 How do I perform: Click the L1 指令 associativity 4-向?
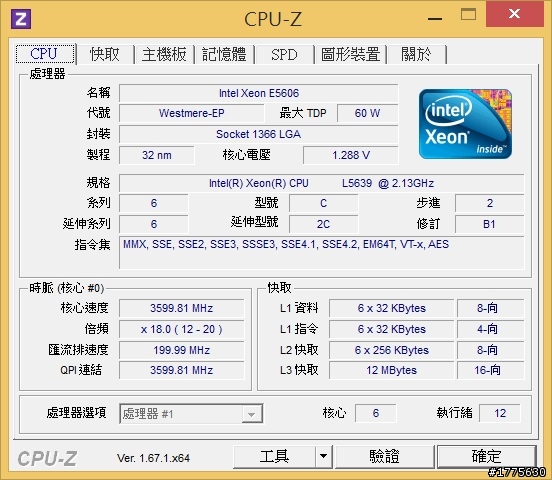(x=491, y=329)
